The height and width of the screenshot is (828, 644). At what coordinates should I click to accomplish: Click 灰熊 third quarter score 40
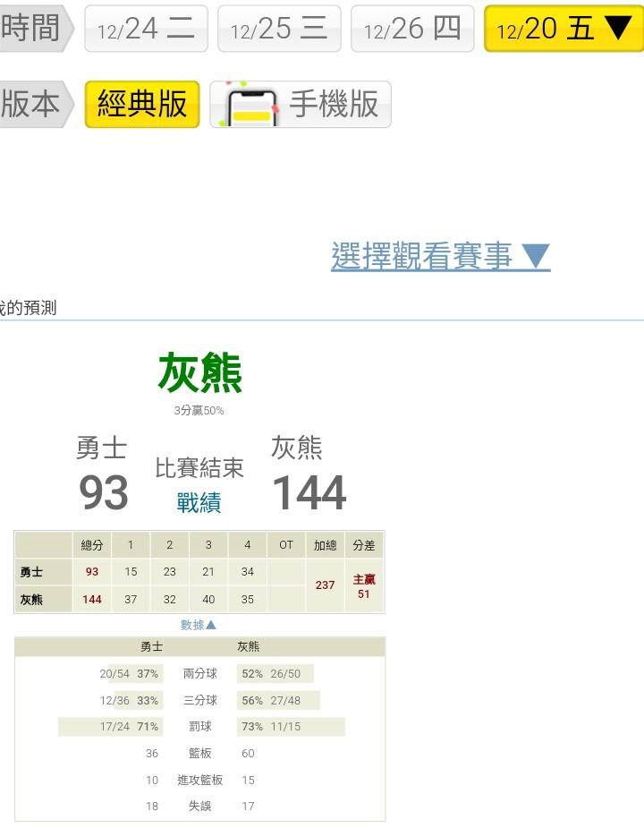point(208,600)
